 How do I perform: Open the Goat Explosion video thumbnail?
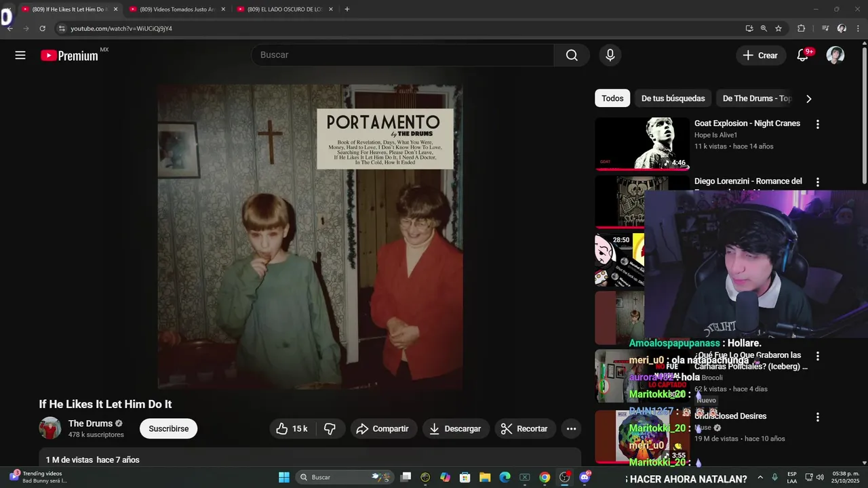tap(642, 143)
